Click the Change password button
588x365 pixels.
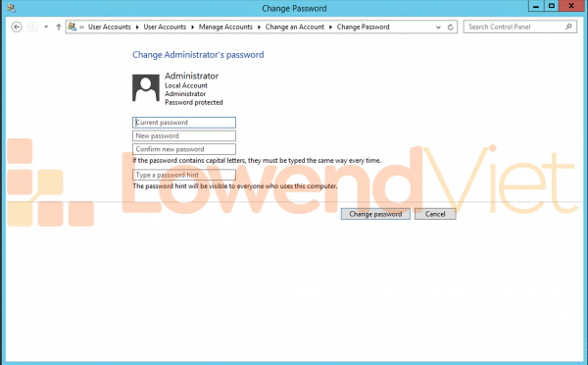[x=375, y=214]
